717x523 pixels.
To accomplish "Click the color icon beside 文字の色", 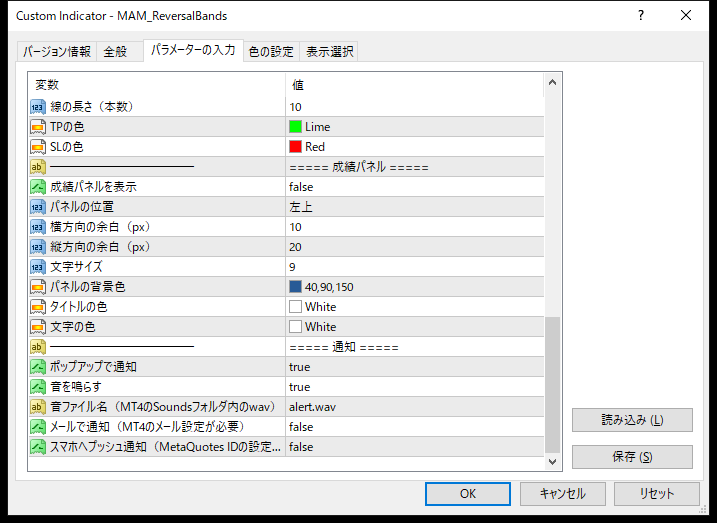I will [x=38, y=327].
